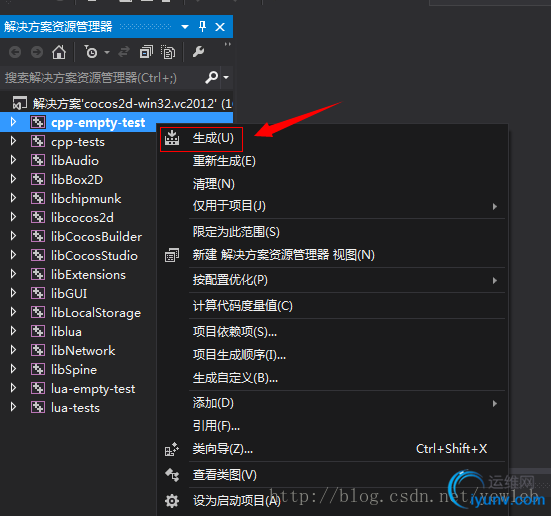Viewport: 551px width, 516px height.
Task: Open the Solution Explorer window position dropdown
Action: pyautogui.click(x=185, y=27)
